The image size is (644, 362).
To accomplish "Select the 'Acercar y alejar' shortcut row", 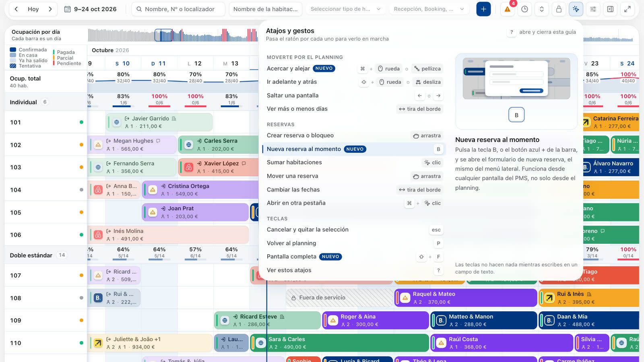I will coord(354,69).
